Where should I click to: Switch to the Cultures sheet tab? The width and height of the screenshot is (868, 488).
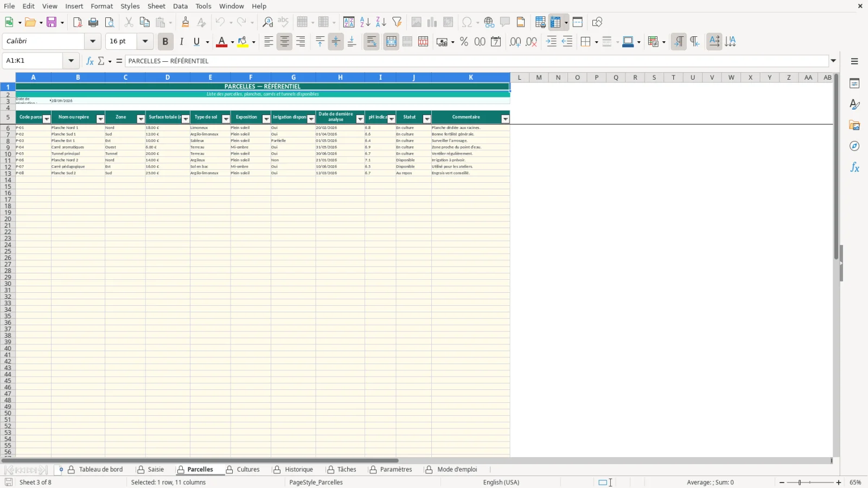click(x=248, y=470)
